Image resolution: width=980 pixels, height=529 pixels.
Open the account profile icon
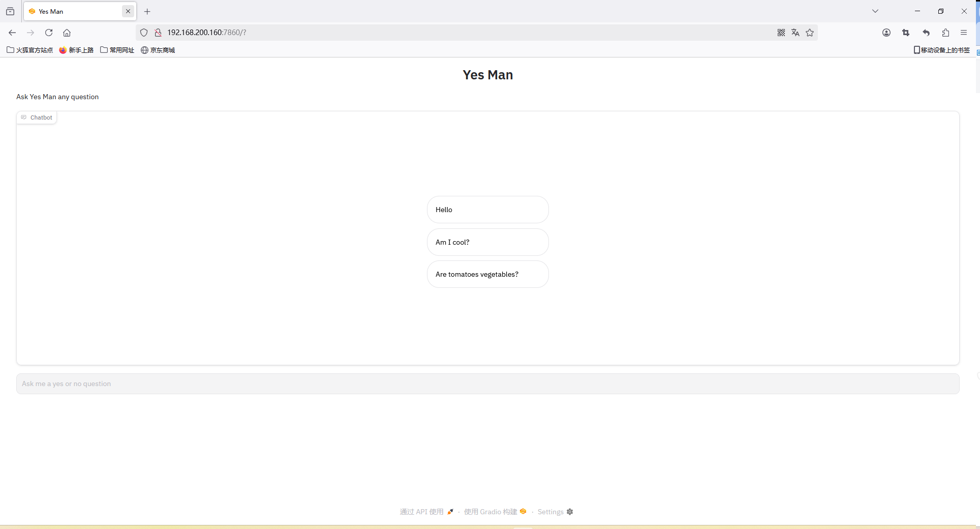pyautogui.click(x=886, y=33)
